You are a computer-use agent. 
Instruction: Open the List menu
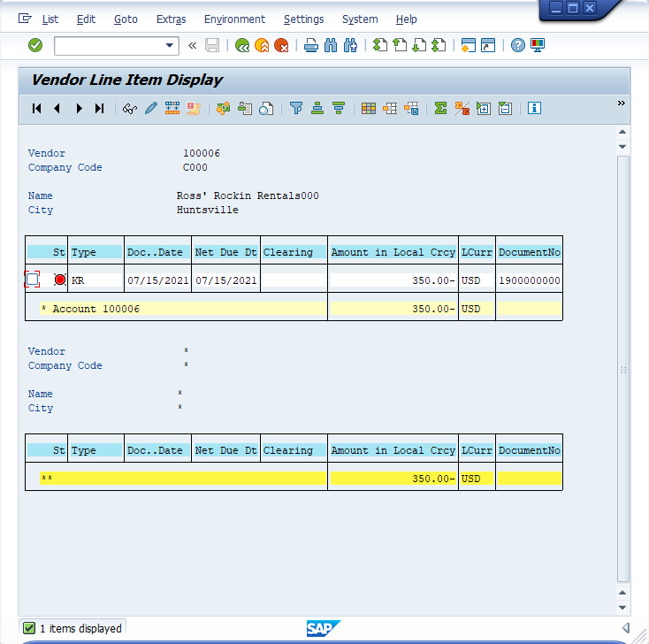50,19
